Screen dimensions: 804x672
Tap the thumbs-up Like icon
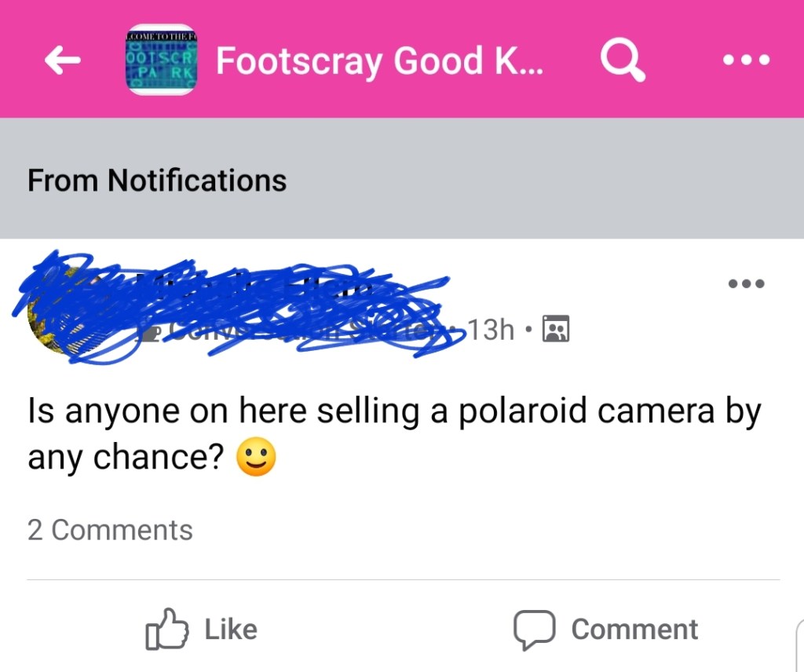point(167,629)
